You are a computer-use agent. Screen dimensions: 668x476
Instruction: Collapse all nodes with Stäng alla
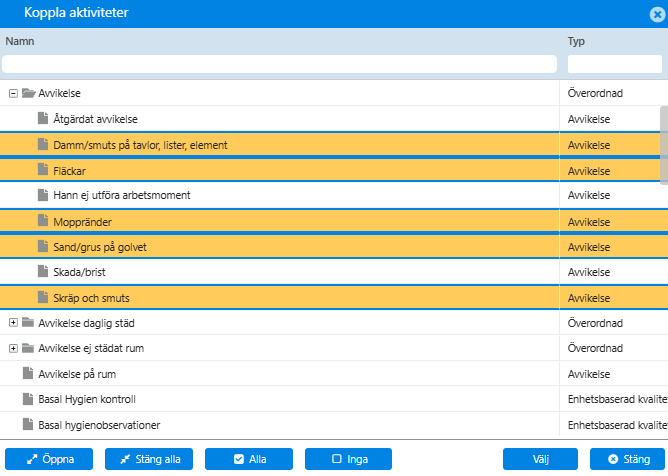(x=149, y=459)
